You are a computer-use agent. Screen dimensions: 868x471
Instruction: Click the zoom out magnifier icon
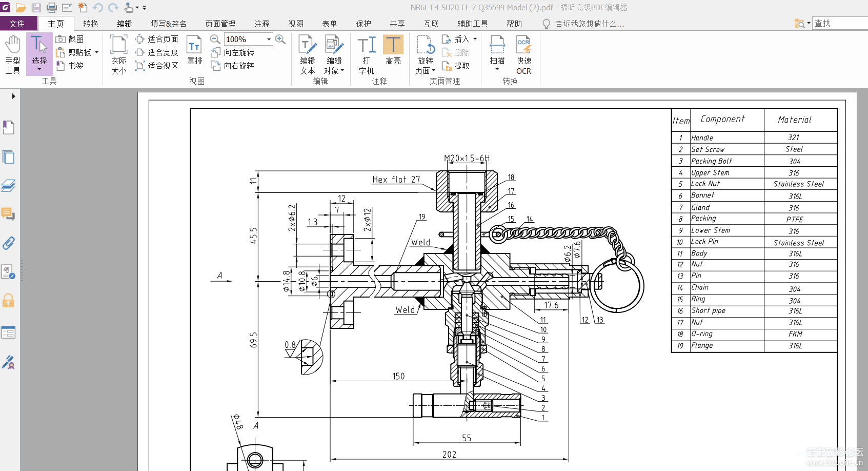point(215,39)
